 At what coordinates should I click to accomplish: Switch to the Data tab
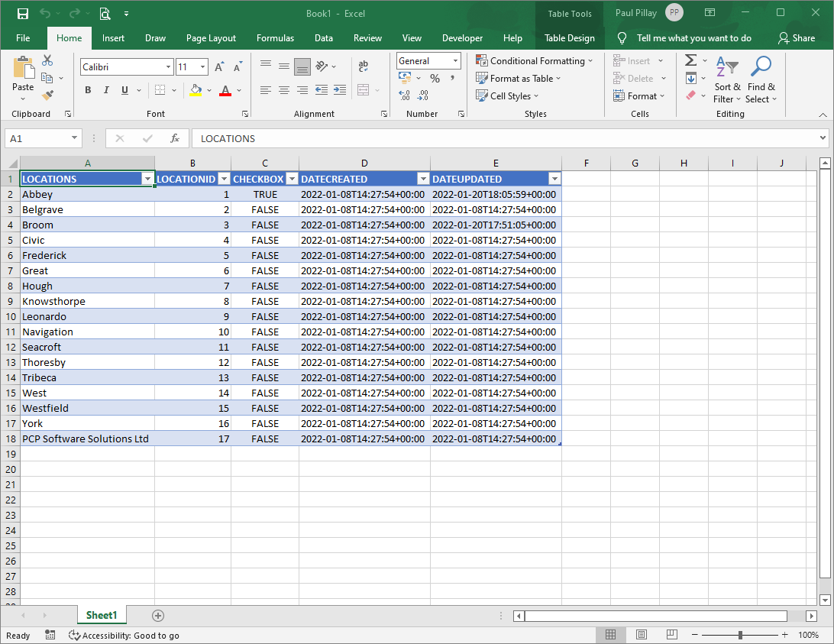pyautogui.click(x=323, y=38)
